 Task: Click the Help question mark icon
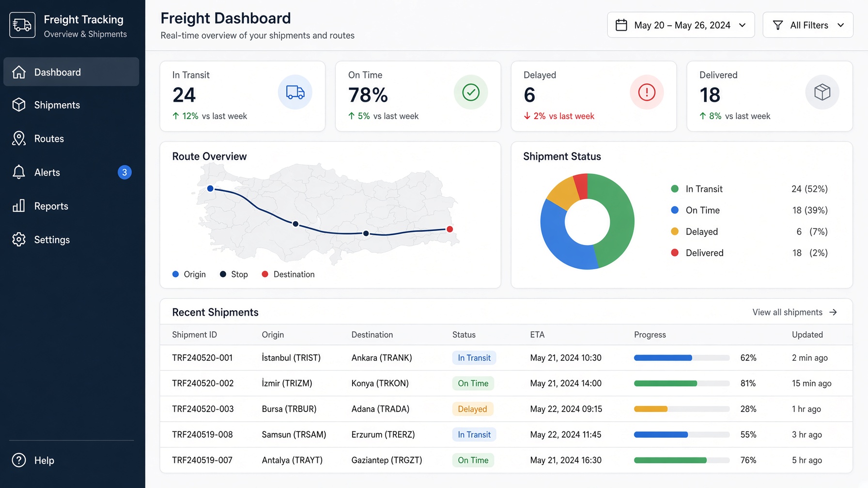pos(19,460)
